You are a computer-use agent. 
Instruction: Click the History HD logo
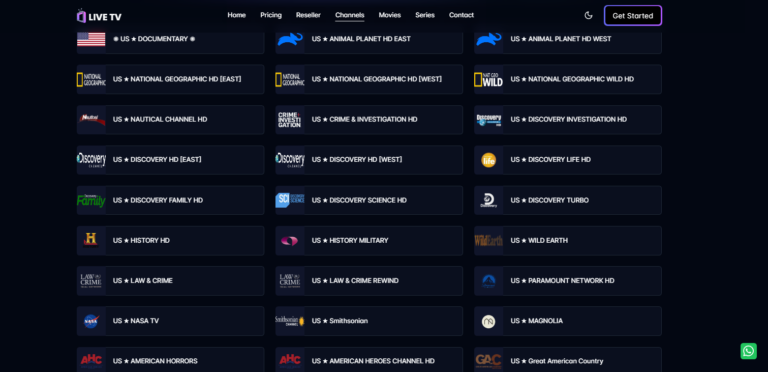coord(91,240)
